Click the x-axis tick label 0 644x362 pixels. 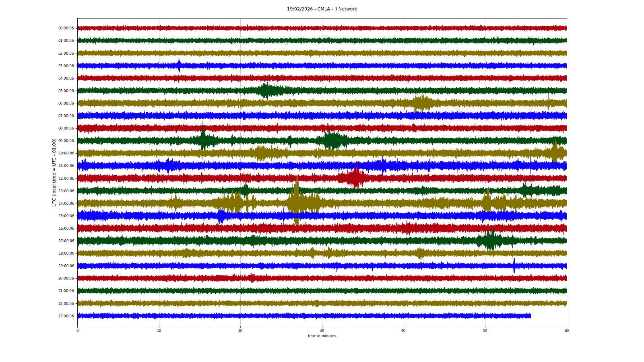77,331
